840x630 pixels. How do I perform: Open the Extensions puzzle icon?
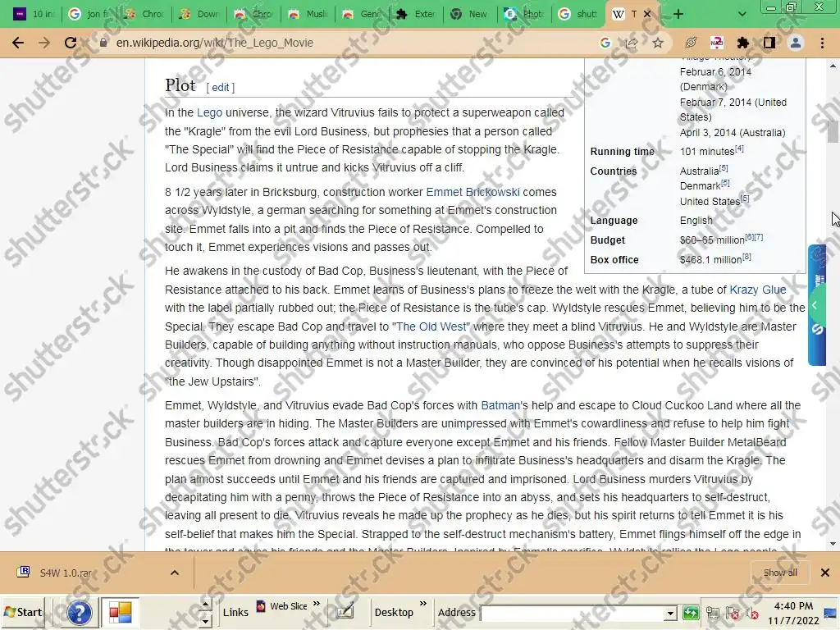coord(743,43)
